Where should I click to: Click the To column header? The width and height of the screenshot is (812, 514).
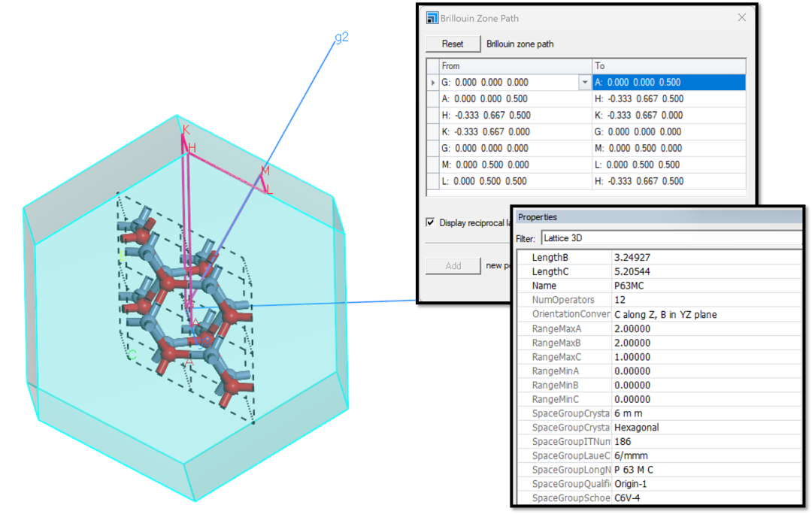pyautogui.click(x=668, y=65)
